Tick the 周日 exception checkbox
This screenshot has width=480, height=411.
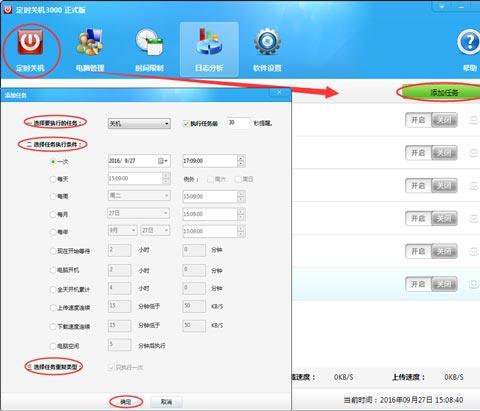pyautogui.click(x=237, y=179)
